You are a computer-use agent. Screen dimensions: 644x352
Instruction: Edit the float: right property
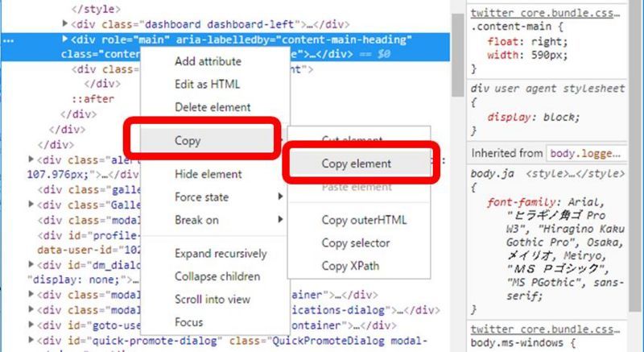[x=527, y=42]
